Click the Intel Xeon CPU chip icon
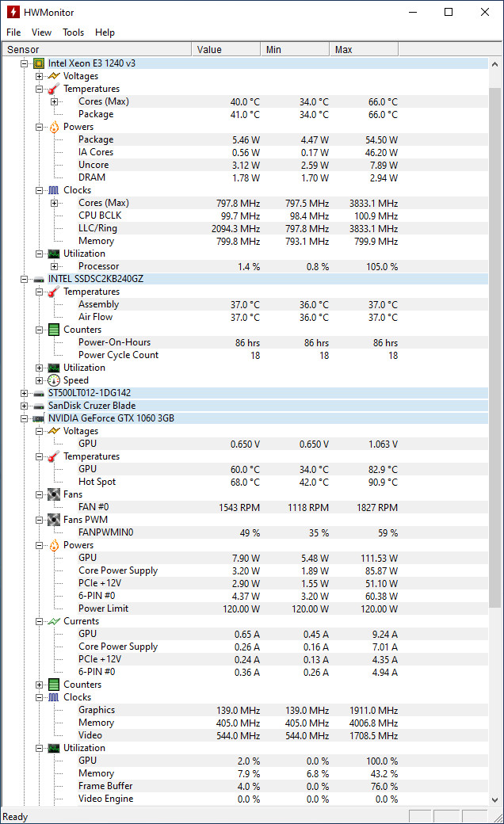Viewport: 504px width, 824px height. pos(39,63)
